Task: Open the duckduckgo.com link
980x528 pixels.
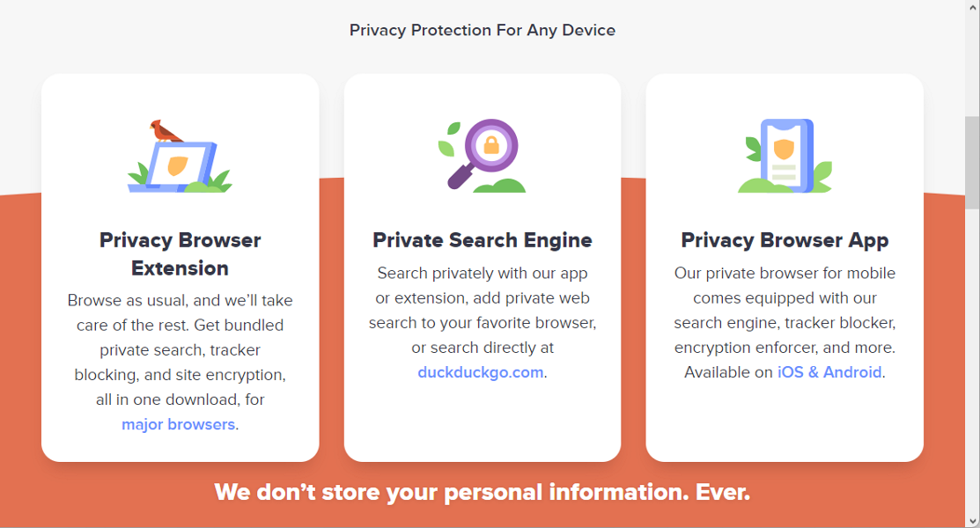Action: (x=480, y=371)
